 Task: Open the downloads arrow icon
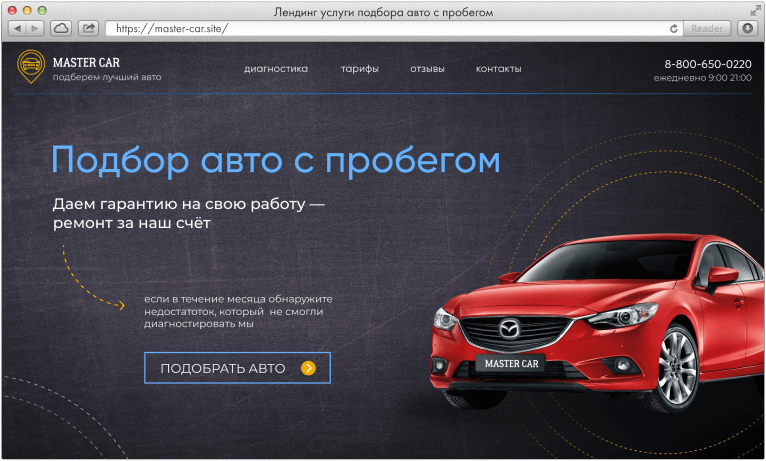(748, 28)
